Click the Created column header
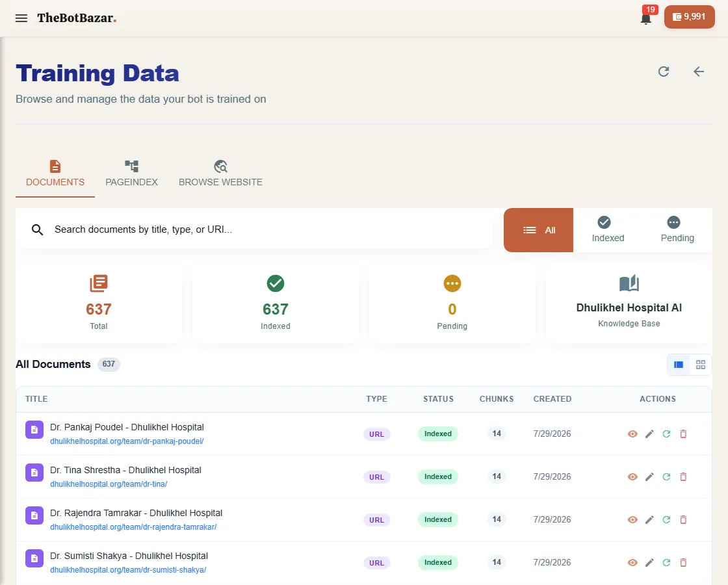 pos(552,399)
